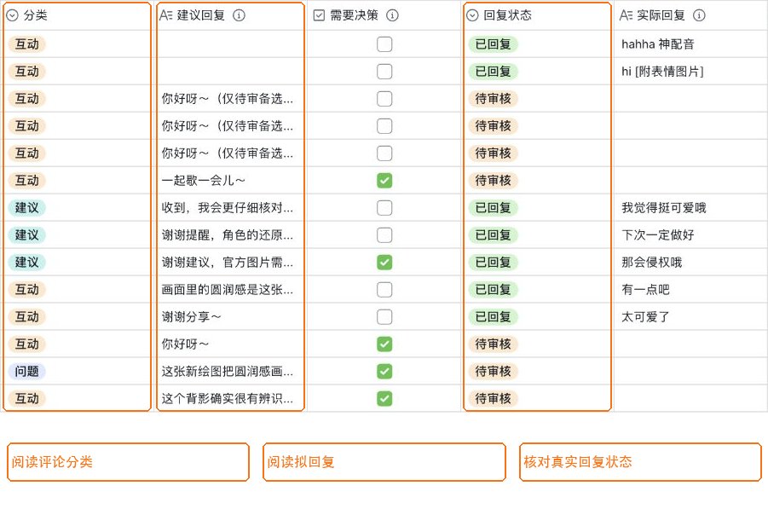Viewport: 768px width, 532px height.
Task: Select the 已回复 status in the '太可爱了' row
Action: pyautogui.click(x=494, y=317)
